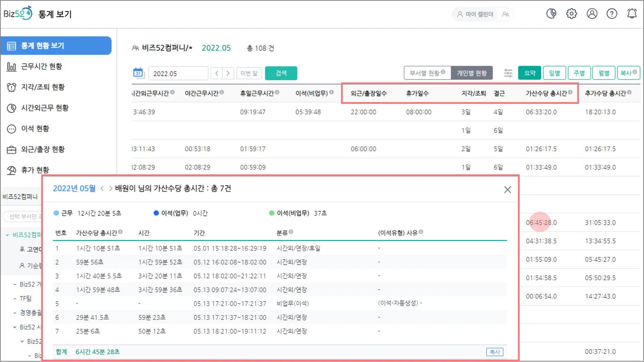Click the 04:31:38.5 가산수당 cell

tap(541, 241)
